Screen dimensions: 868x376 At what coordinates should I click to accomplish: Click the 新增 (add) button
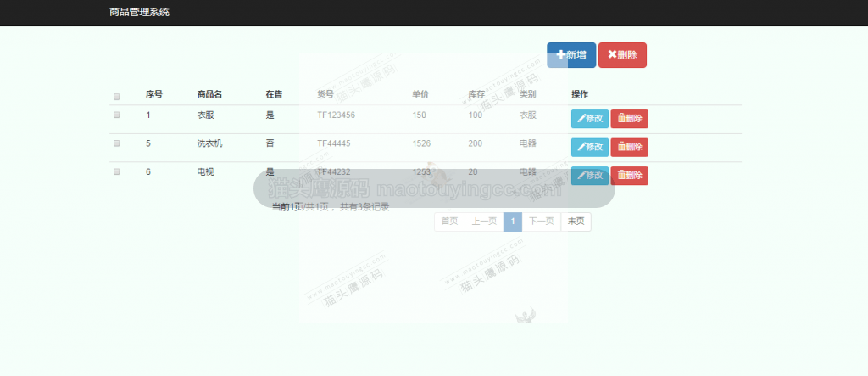click(571, 55)
